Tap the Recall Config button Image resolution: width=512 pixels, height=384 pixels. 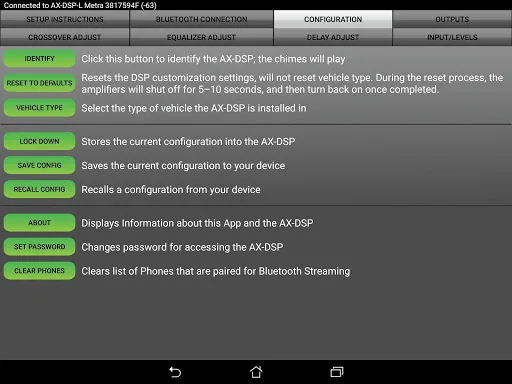39,189
